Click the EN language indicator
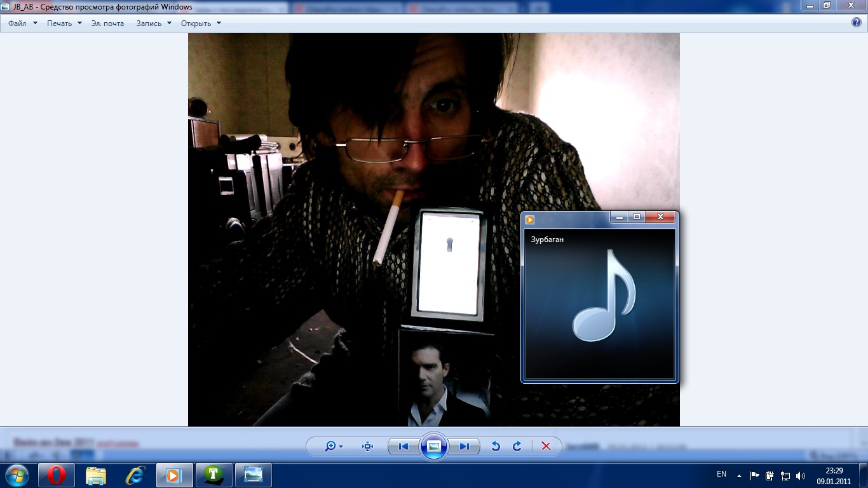The height and width of the screenshot is (488, 868). 721,474
